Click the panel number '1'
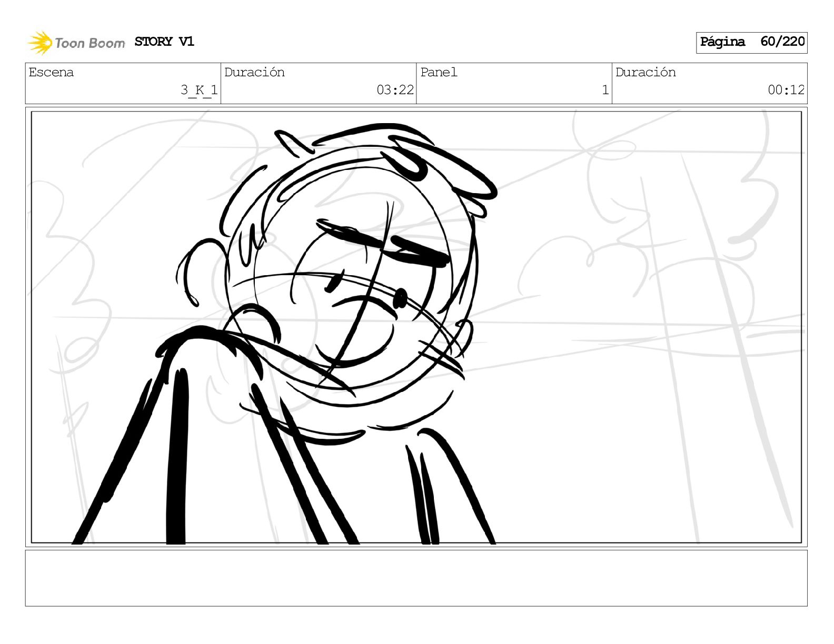Image resolution: width=834 pixels, height=644 pixels. click(x=605, y=90)
